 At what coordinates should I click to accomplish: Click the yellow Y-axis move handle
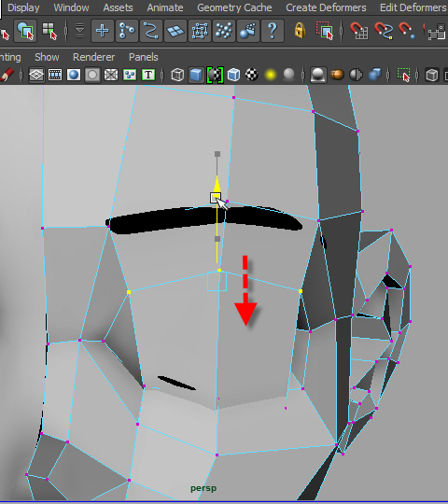click(x=217, y=184)
